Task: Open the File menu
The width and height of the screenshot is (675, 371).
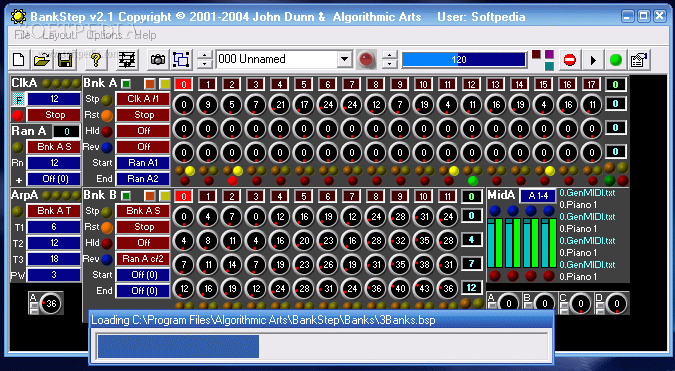Action: click(x=22, y=35)
